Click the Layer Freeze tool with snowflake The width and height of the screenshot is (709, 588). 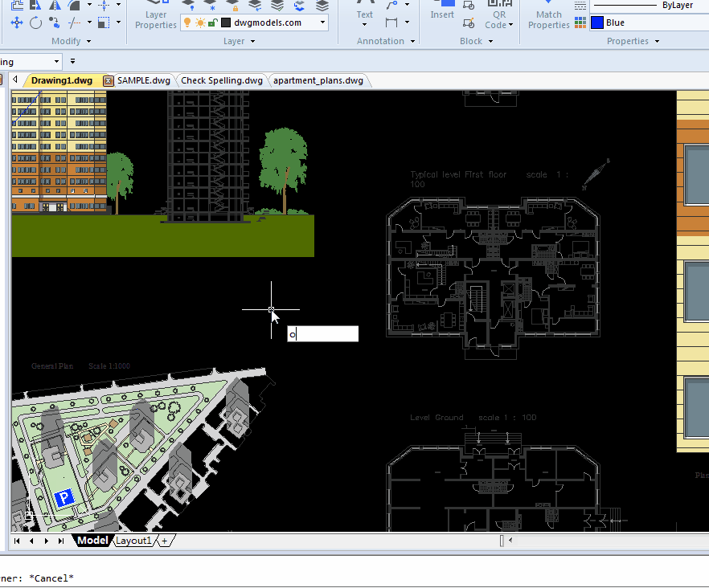tap(211, 6)
